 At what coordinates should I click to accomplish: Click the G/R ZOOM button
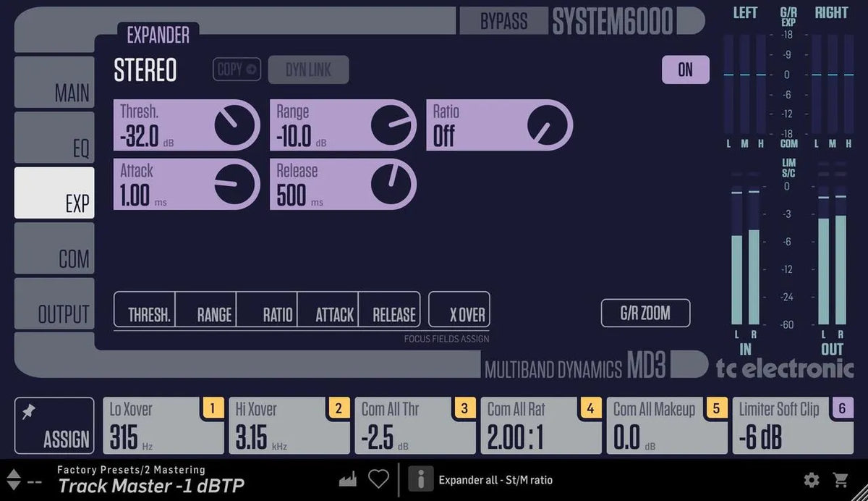tap(645, 313)
